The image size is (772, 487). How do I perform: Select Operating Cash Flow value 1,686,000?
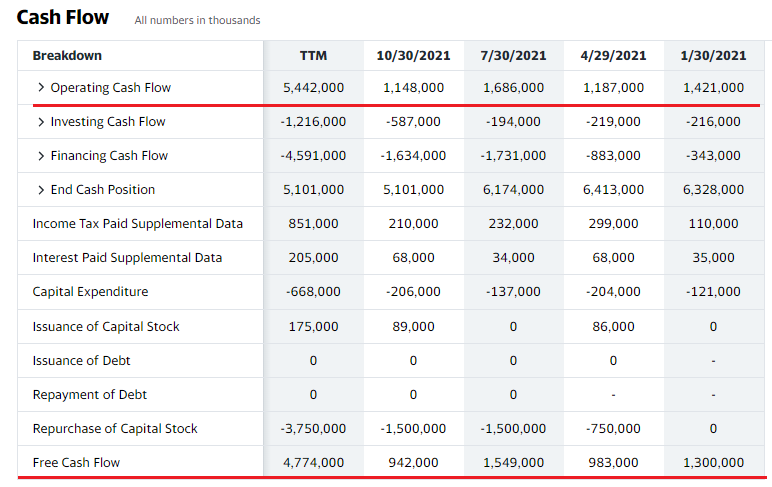513,88
